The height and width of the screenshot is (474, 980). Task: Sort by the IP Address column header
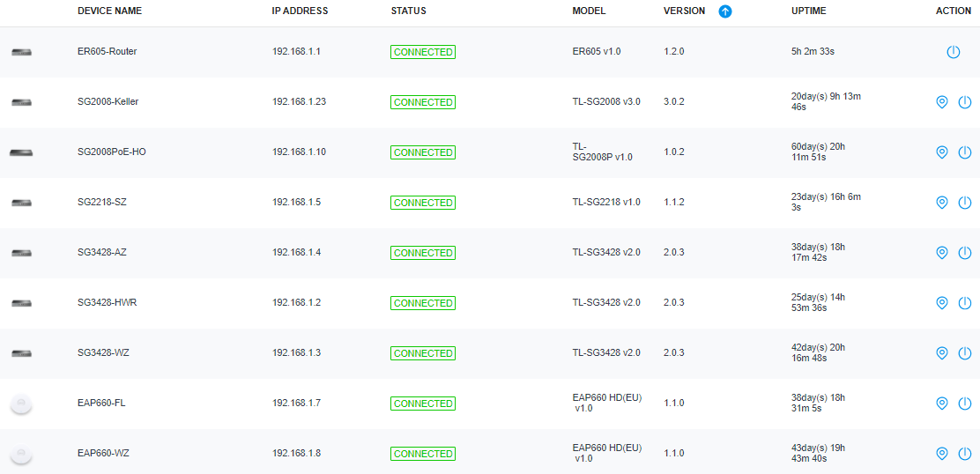[300, 11]
